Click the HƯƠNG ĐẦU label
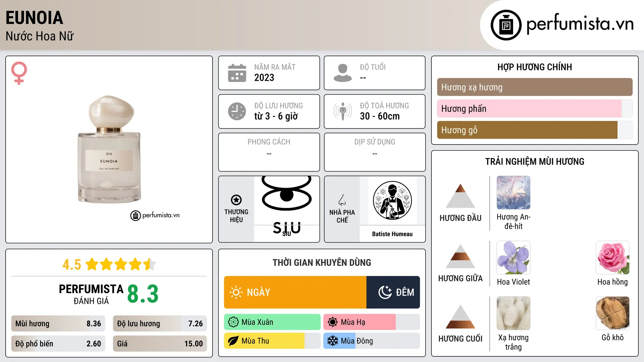The height and width of the screenshot is (362, 644). [x=460, y=218]
